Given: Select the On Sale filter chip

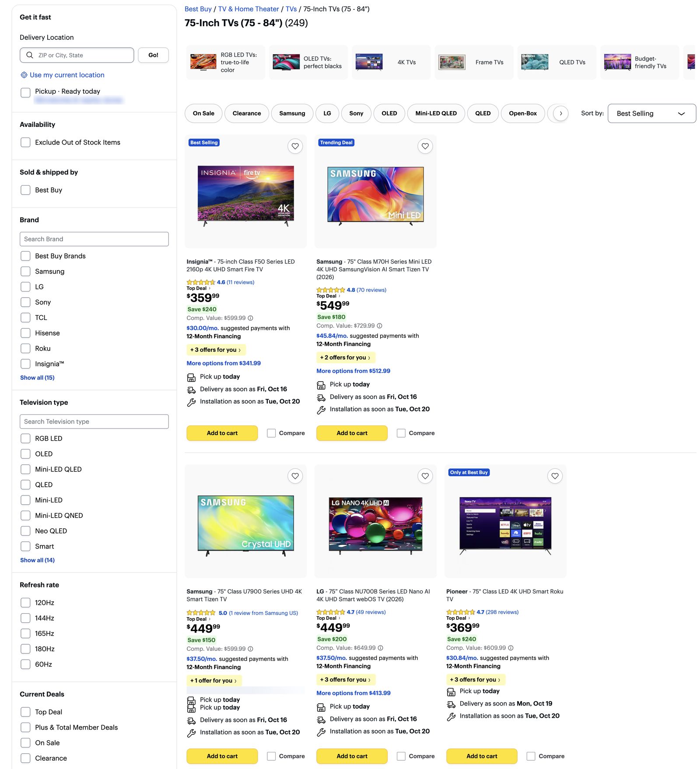Looking at the screenshot, I should point(203,113).
